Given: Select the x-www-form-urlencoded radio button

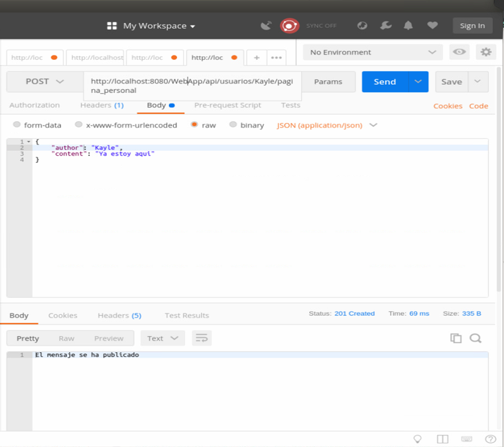Looking at the screenshot, I should pyautogui.click(x=79, y=124).
